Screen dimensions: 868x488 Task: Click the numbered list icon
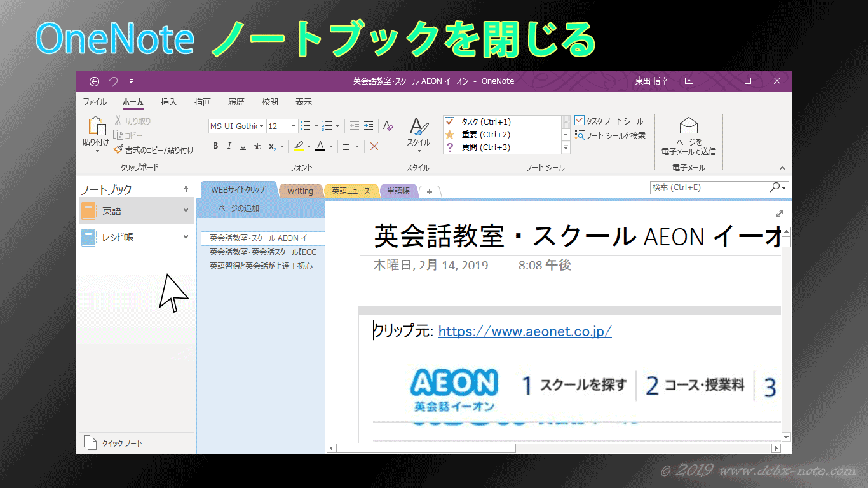pyautogui.click(x=327, y=126)
